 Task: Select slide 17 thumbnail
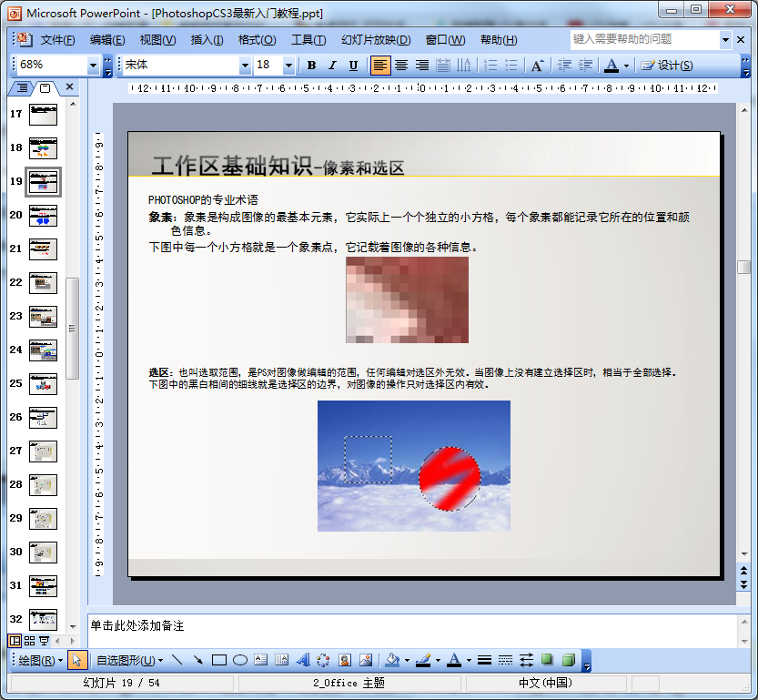[43, 115]
